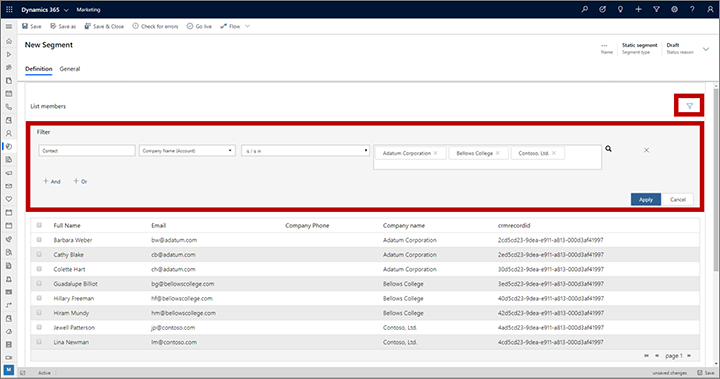The height and width of the screenshot is (379, 720).
Task: Open the Recent play icon in sidebar
Action: coord(9,54)
